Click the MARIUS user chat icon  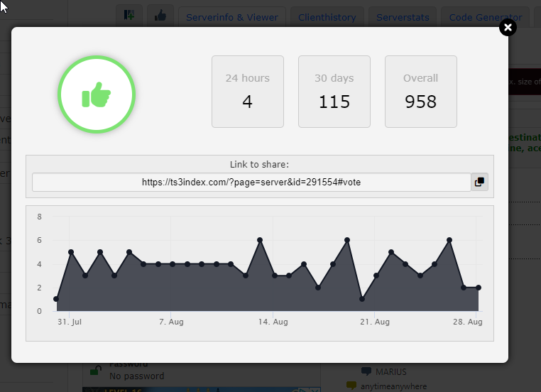(x=366, y=371)
